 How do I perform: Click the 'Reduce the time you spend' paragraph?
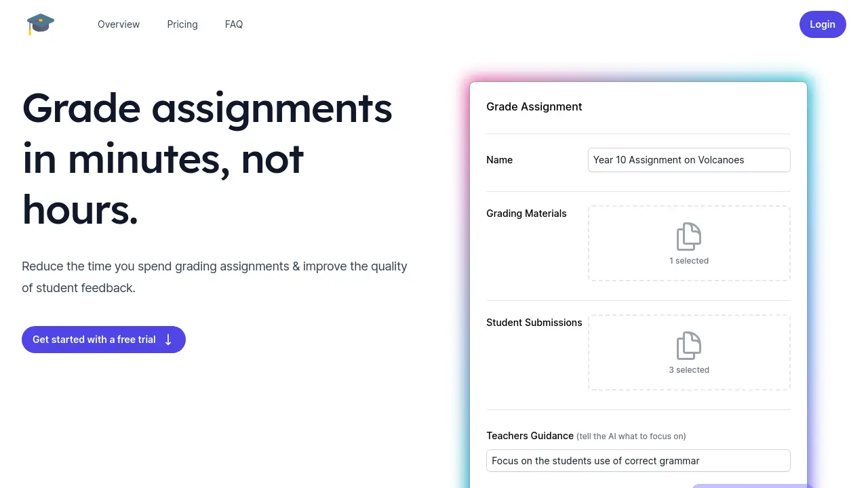[x=214, y=277]
